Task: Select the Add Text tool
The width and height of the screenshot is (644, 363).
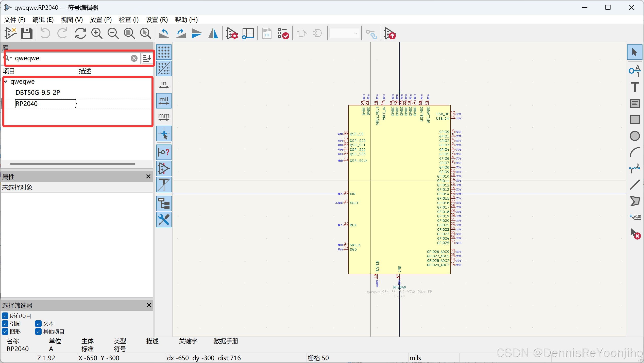Action: coord(635,87)
